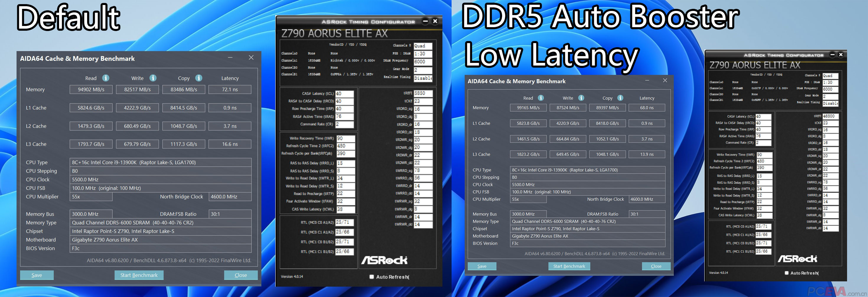868x297 pixels.
Task: Click Memory Read value 94902 MB/s
Action: (91, 89)
